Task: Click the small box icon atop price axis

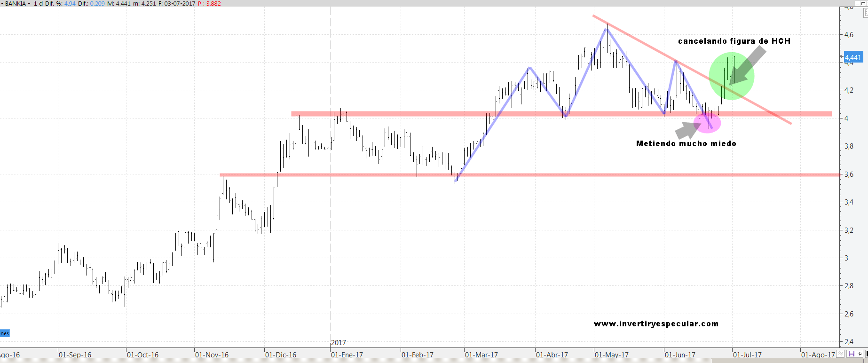Action: 865,13
